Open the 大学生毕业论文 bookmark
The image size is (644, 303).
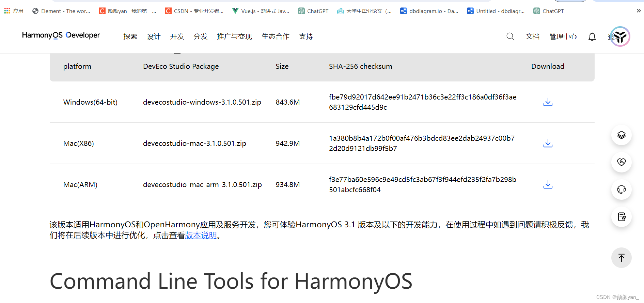click(x=364, y=11)
